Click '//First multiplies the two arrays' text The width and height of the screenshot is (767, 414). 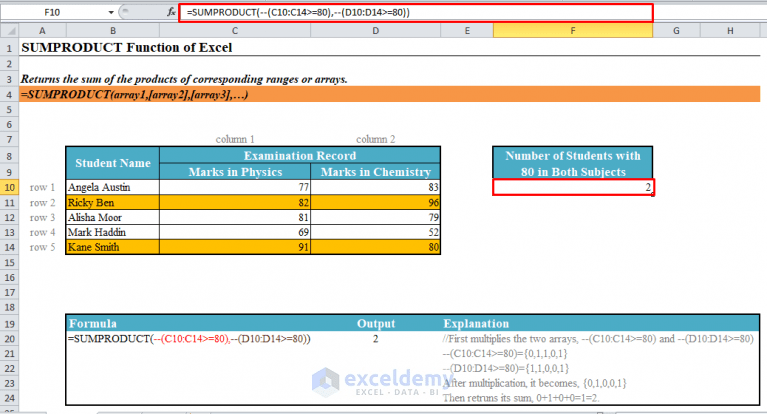coord(598,339)
